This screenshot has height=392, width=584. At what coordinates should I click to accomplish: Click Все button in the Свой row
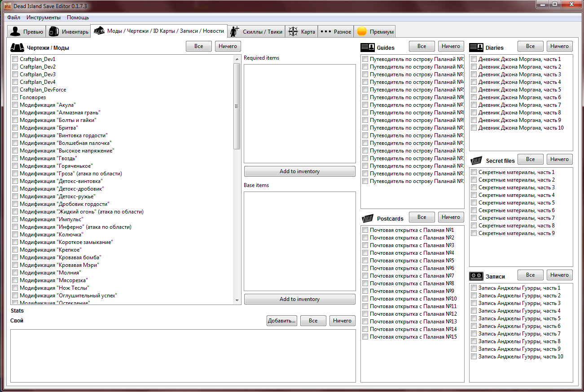(x=313, y=321)
